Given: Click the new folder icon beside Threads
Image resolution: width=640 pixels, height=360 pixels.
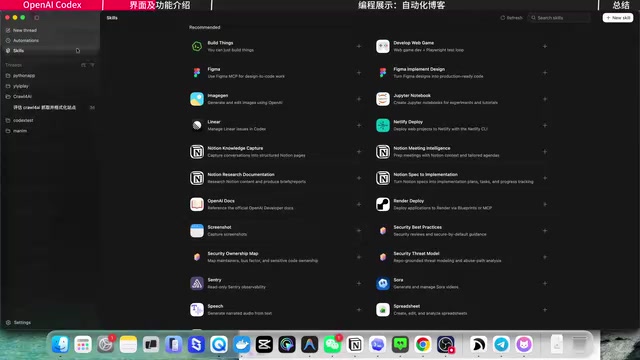Looking at the screenshot, I should pos(84,65).
